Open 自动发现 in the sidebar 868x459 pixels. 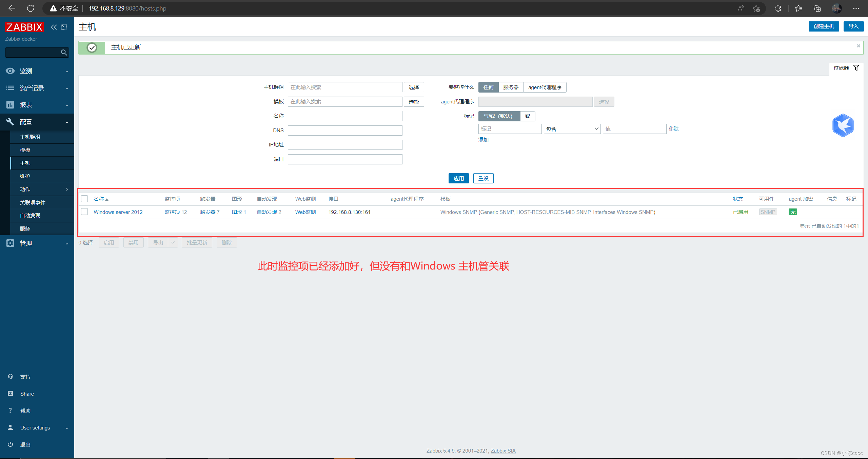(x=30, y=215)
